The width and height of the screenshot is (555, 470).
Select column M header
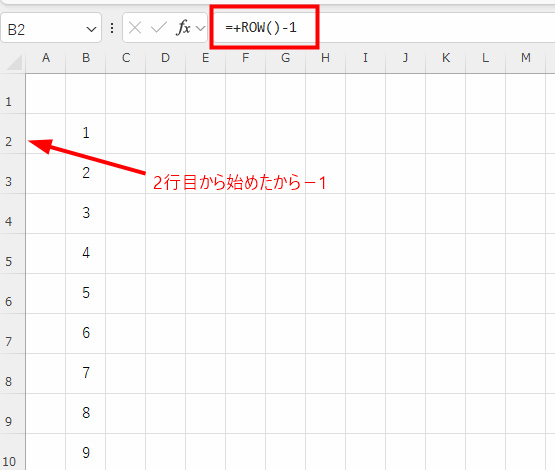(x=526, y=58)
